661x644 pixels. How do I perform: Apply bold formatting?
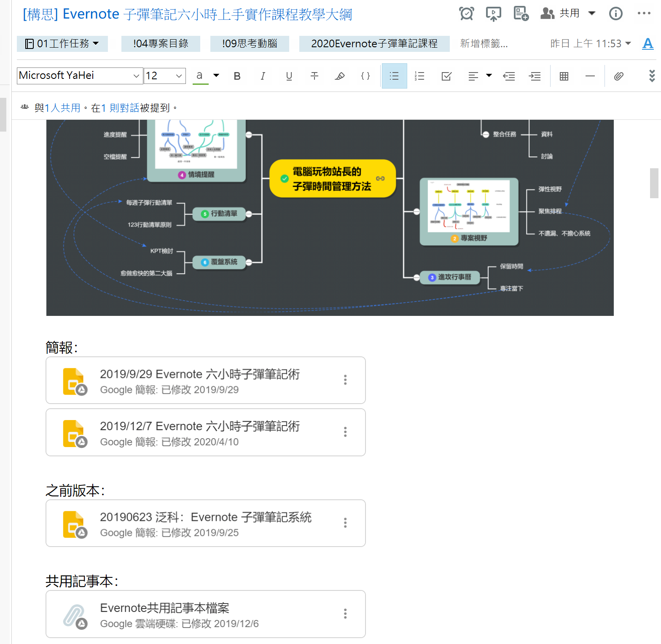[237, 76]
